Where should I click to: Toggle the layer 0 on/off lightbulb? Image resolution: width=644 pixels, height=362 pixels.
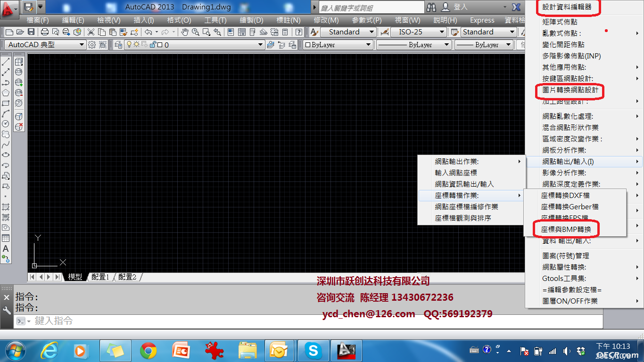pyautogui.click(x=129, y=45)
